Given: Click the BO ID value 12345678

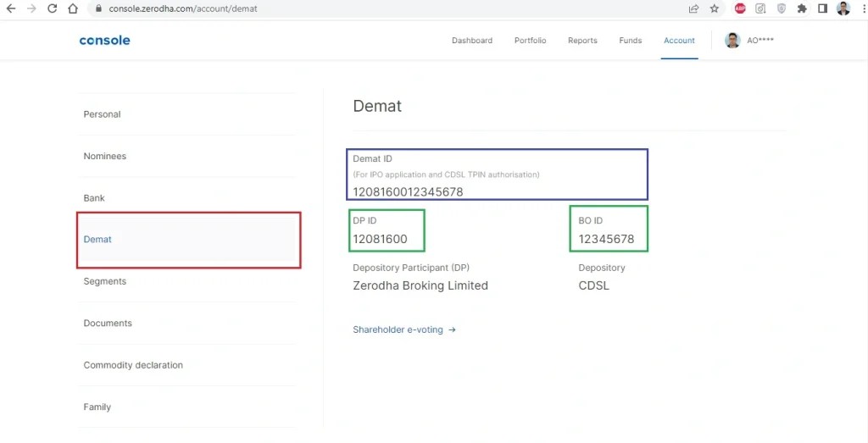Looking at the screenshot, I should click(x=606, y=239).
